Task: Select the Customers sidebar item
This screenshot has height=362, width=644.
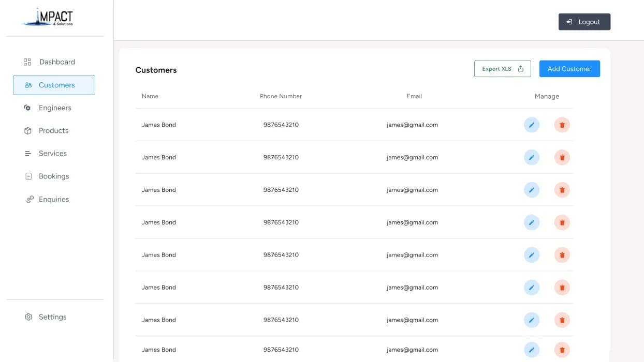Action: (54, 85)
